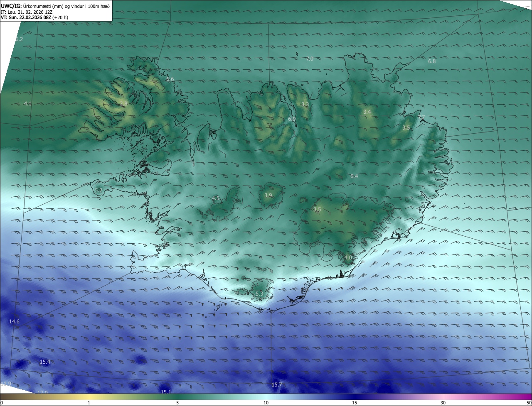Click the "1" tick on the color scale
The width and height of the screenshot is (532, 406).
point(89,403)
